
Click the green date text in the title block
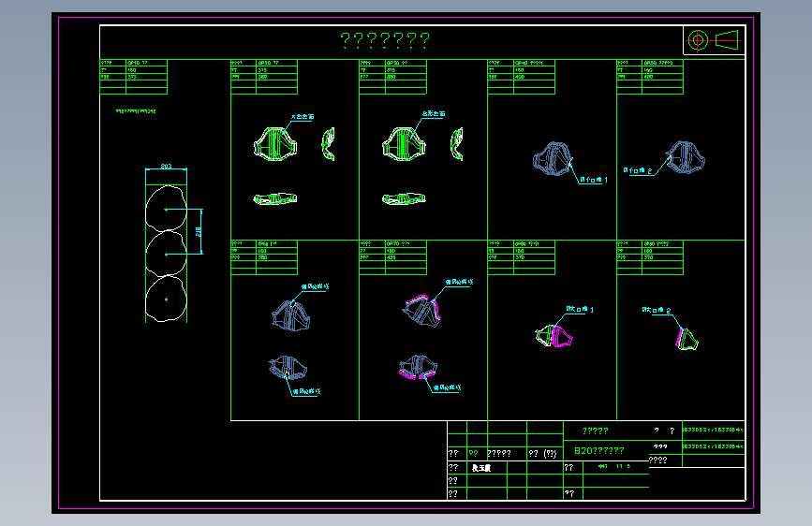[x=614, y=466]
